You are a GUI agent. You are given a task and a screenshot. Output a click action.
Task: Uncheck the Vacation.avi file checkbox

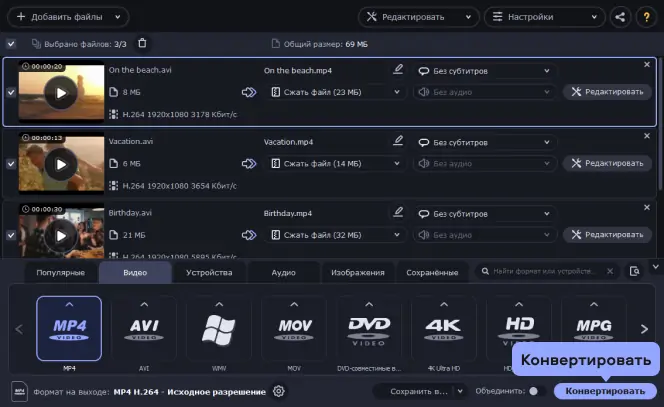pyautogui.click(x=11, y=163)
